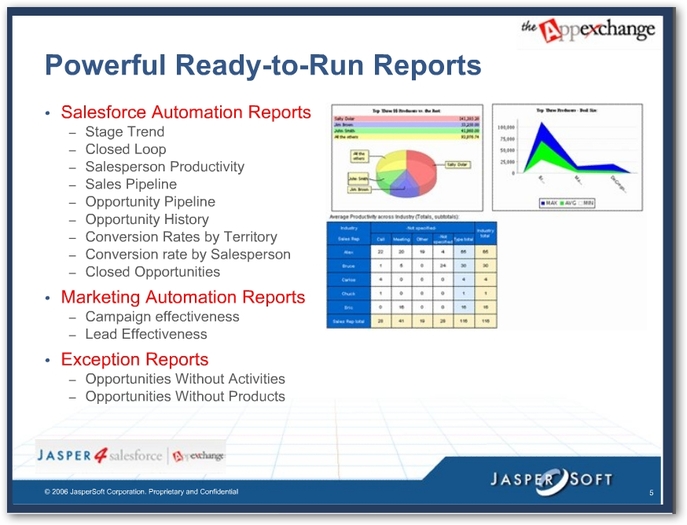Viewport: 687px width, 525px height.
Task: Click the 2006 JasperSoft copyright notice
Action: point(141,492)
